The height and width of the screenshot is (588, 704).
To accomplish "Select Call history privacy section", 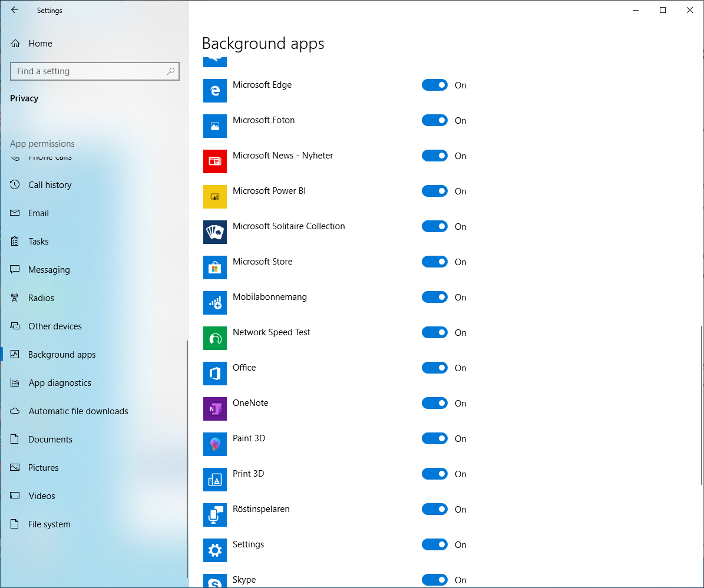I will pyautogui.click(x=49, y=185).
